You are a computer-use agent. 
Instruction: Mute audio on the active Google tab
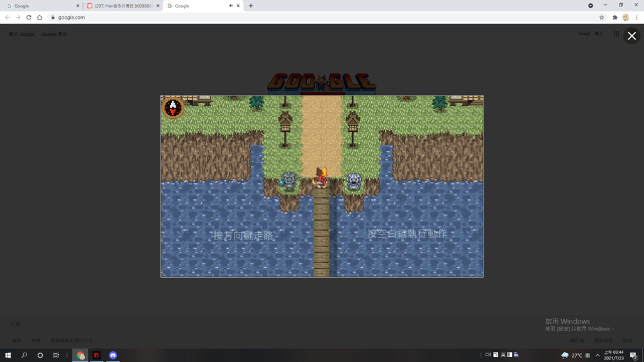tap(231, 6)
